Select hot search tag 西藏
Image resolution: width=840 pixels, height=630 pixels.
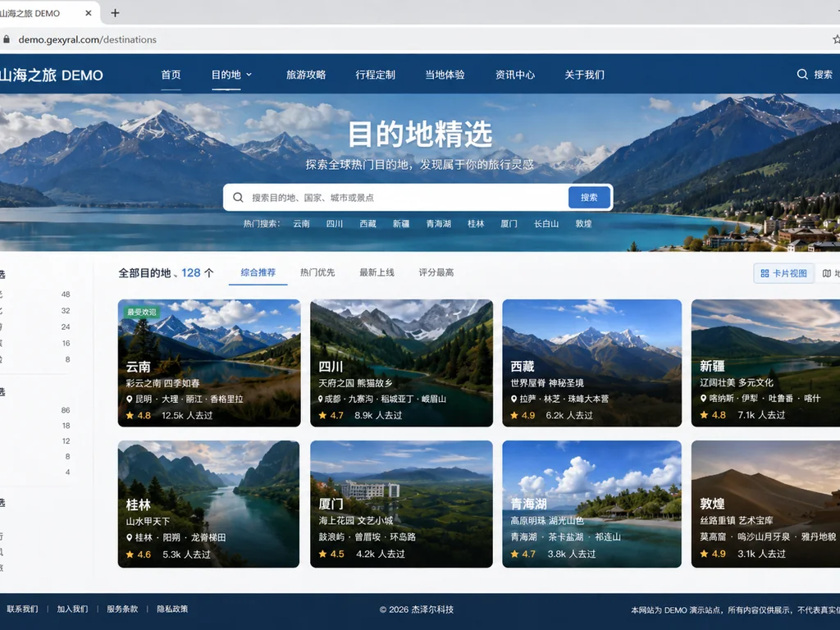[368, 223]
